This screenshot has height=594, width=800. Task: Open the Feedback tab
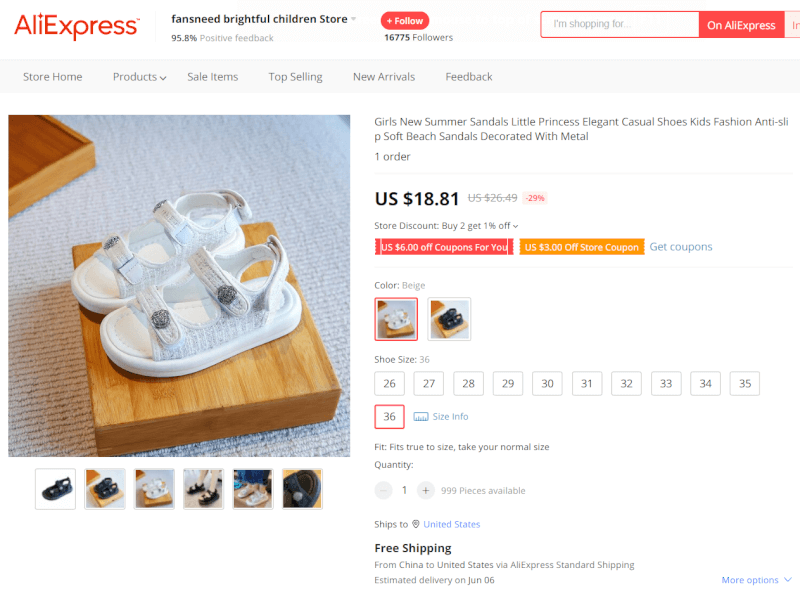click(x=469, y=77)
